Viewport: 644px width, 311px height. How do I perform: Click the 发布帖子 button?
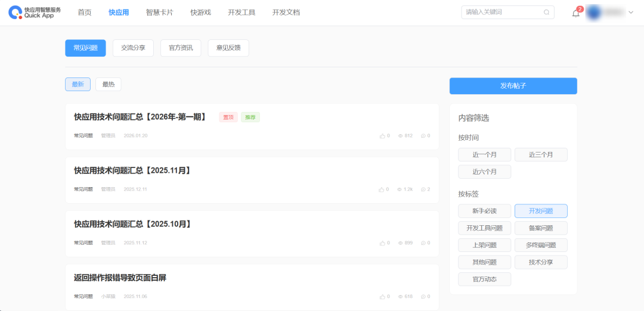[513, 86]
